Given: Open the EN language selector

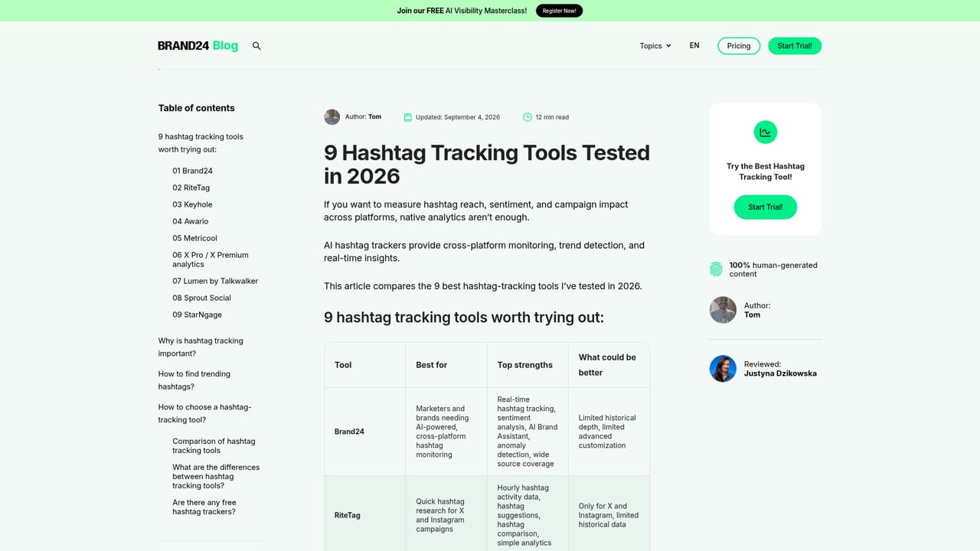Looking at the screenshot, I should 694,46.
